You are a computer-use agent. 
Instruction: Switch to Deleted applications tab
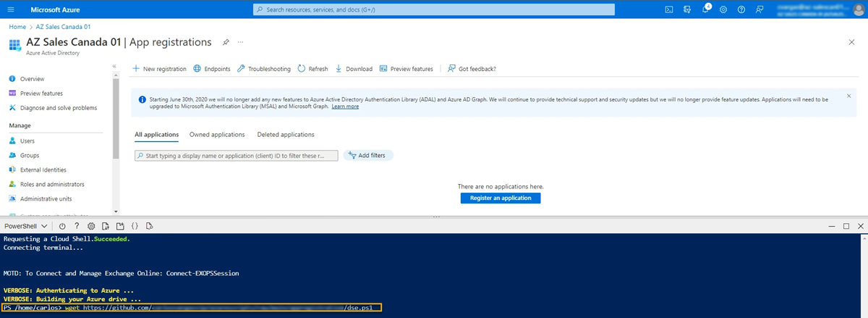click(x=286, y=135)
